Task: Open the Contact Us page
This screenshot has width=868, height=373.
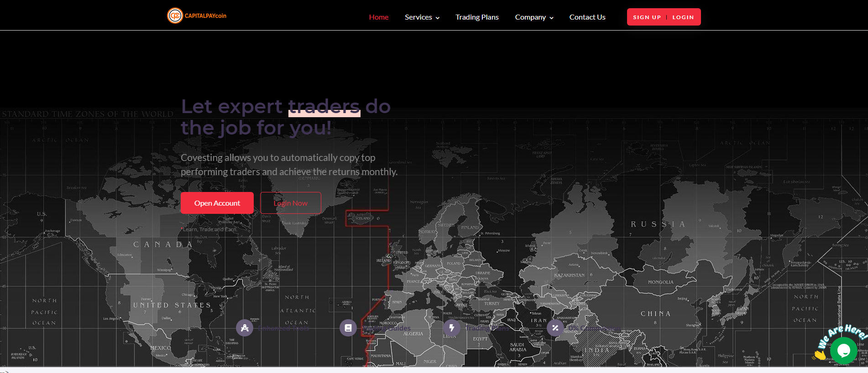Action: click(x=587, y=17)
